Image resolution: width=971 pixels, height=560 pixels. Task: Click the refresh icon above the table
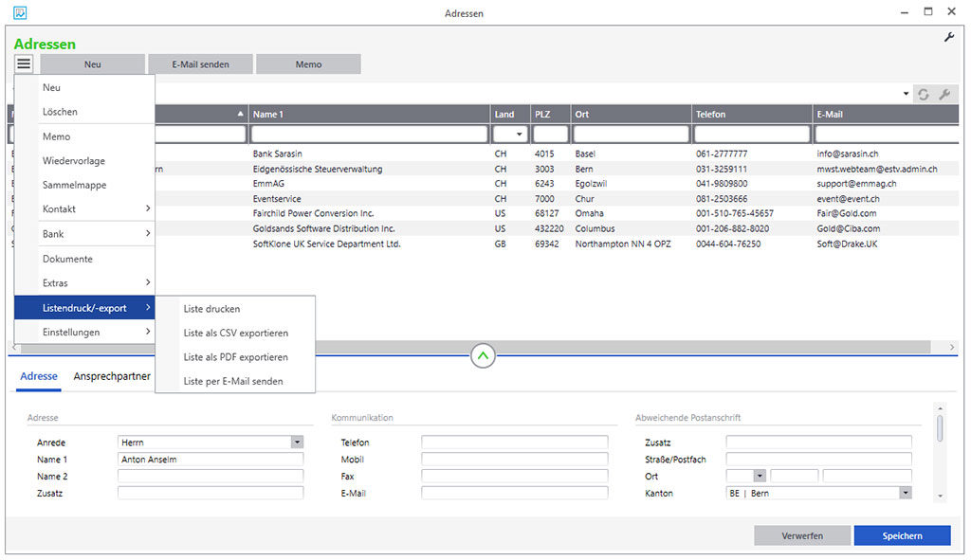[x=924, y=94]
